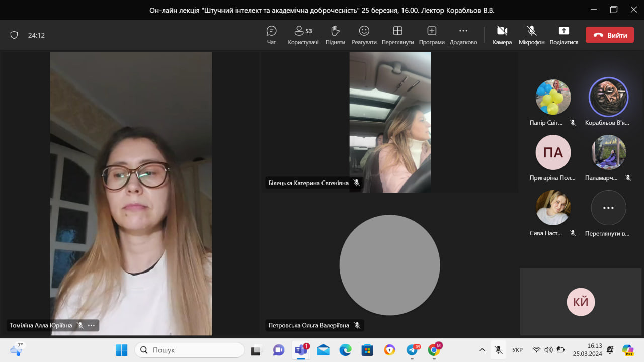Image resolution: width=644 pixels, height=362 pixels.
Task: Switch the УКР keyboard language
Action: point(517,350)
